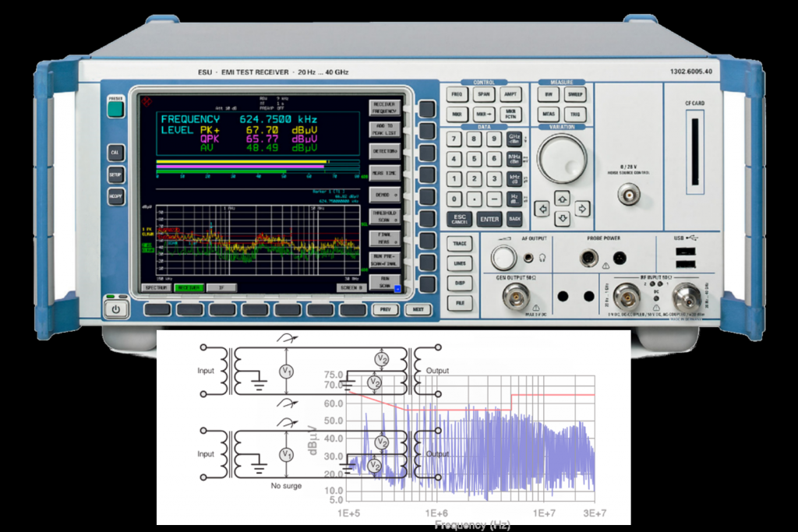Viewport: 798px width, 532px height.
Task: Choose the RECEIVER FREQUENCY softkey
Action: click(384, 107)
